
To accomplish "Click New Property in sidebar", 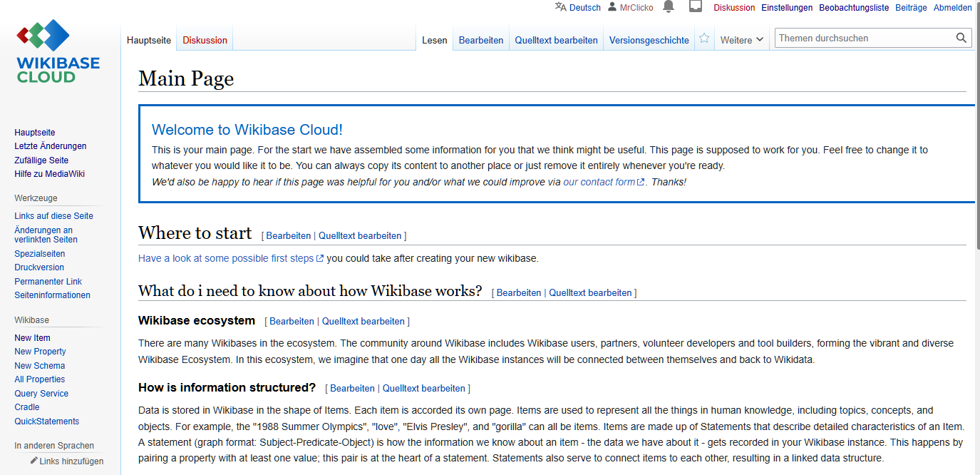I will coord(40,352).
